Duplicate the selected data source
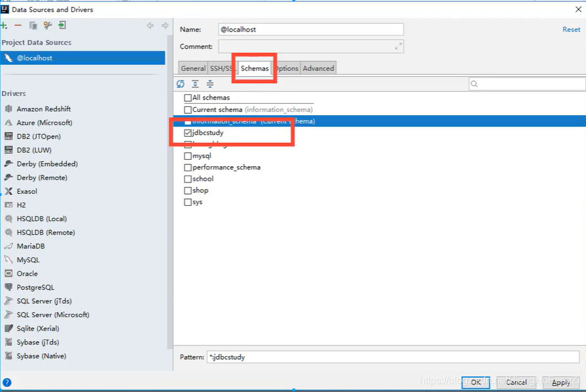This screenshot has width=586, height=392. pos(33,25)
